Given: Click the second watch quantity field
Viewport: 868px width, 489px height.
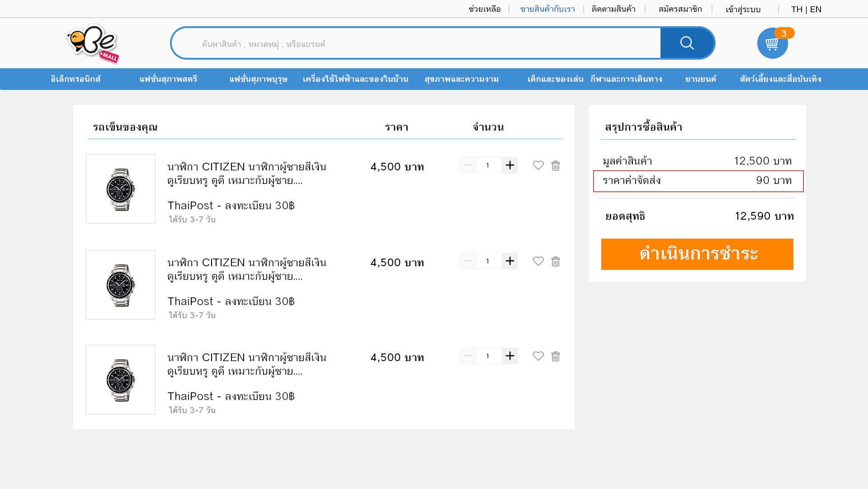Looking at the screenshot, I should pos(488,261).
